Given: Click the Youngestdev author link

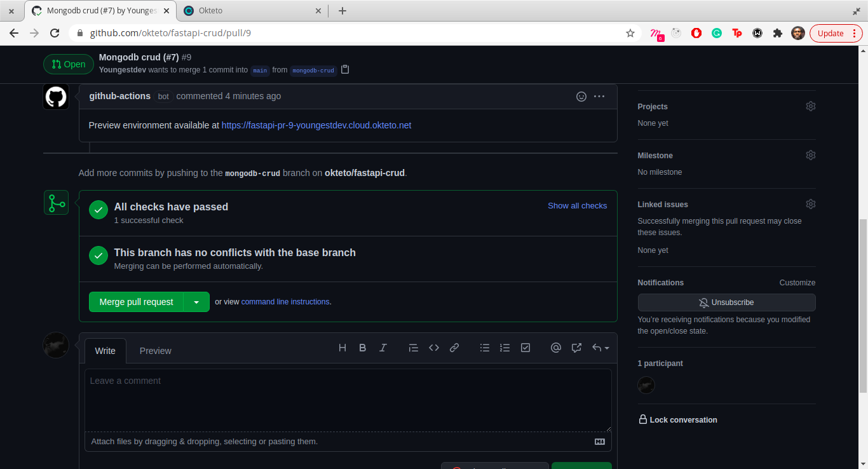Looking at the screenshot, I should (123, 70).
